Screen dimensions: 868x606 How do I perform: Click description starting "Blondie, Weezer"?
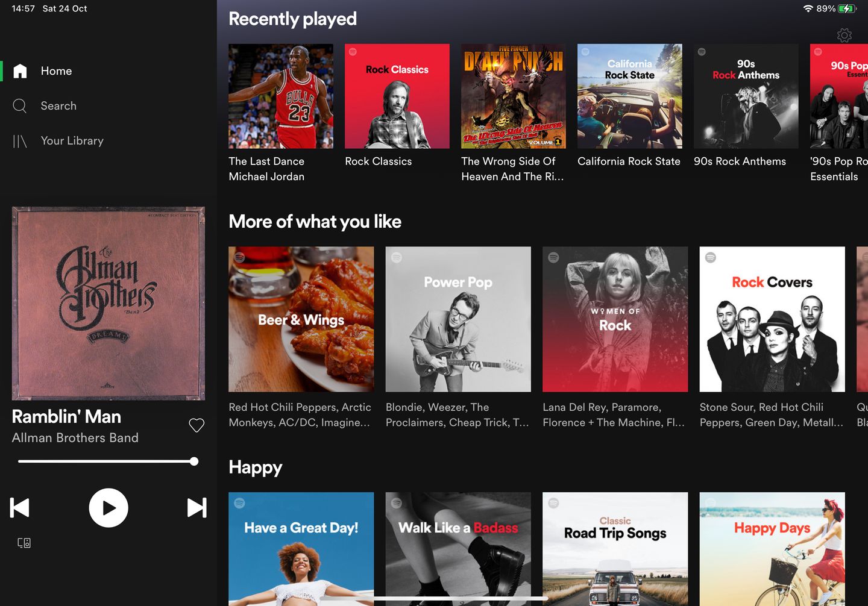pyautogui.click(x=457, y=415)
